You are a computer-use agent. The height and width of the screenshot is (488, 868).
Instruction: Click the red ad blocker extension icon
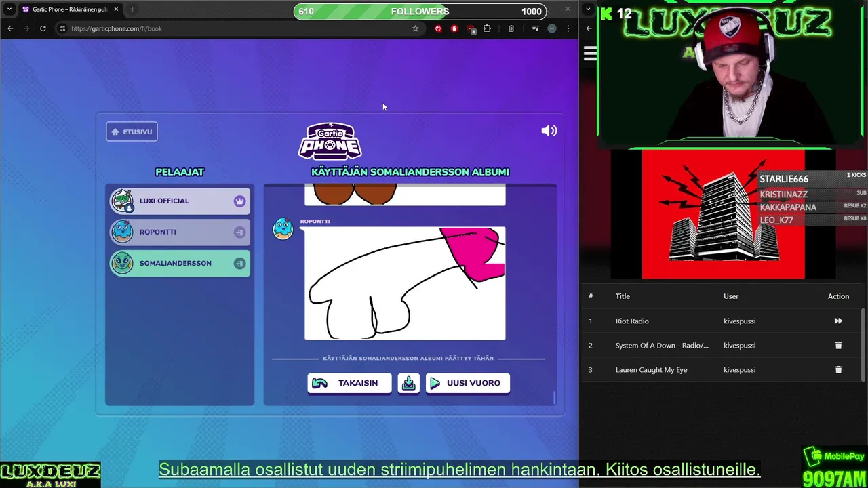454,28
